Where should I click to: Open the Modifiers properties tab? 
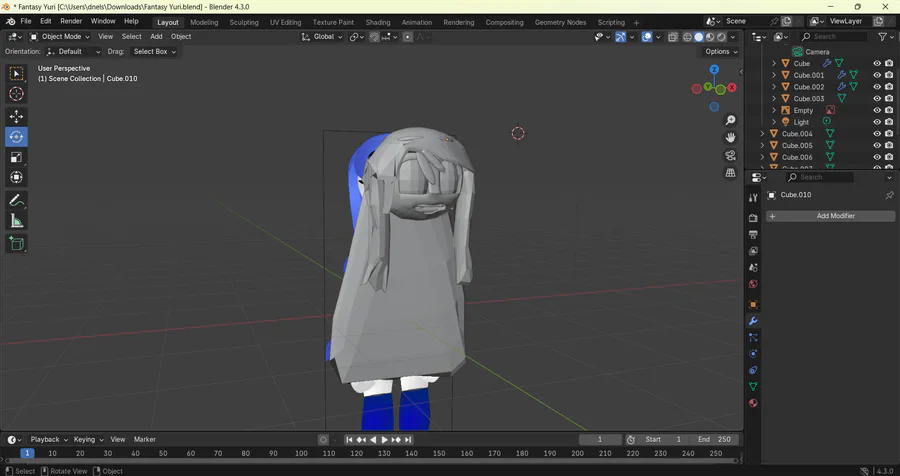click(x=753, y=321)
